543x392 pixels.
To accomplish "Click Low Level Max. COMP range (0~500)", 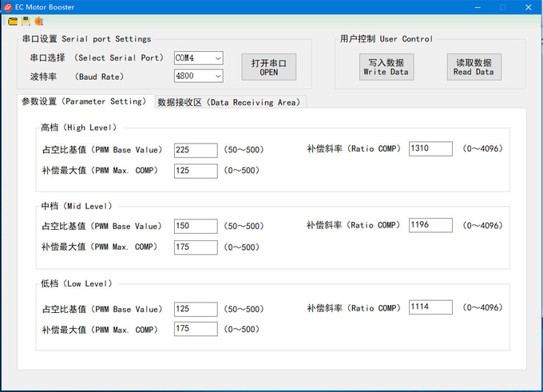I will (x=242, y=329).
